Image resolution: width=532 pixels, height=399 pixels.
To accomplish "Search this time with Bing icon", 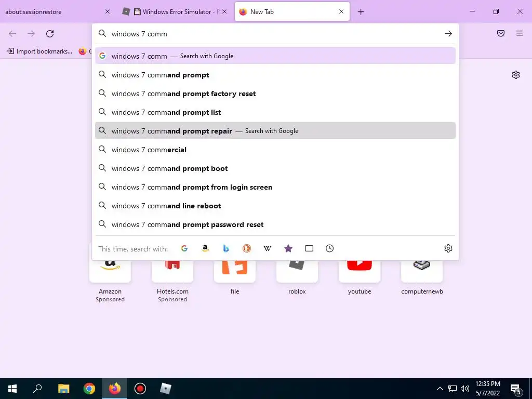I will tap(225, 248).
